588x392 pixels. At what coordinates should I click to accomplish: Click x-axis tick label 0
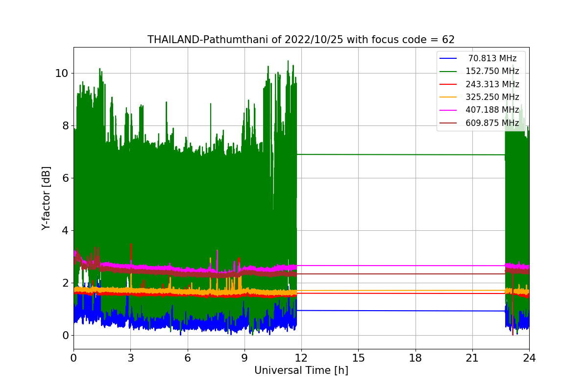click(x=73, y=358)
